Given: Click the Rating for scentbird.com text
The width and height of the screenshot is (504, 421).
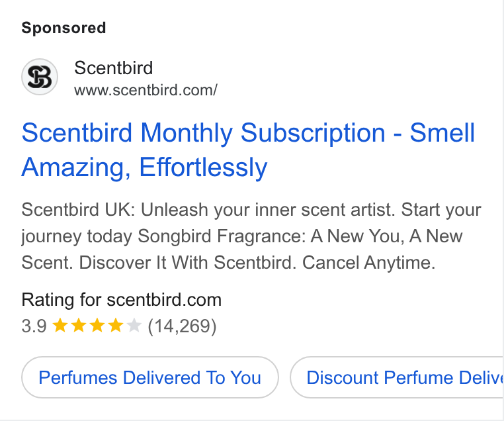Looking at the screenshot, I should [x=122, y=300].
